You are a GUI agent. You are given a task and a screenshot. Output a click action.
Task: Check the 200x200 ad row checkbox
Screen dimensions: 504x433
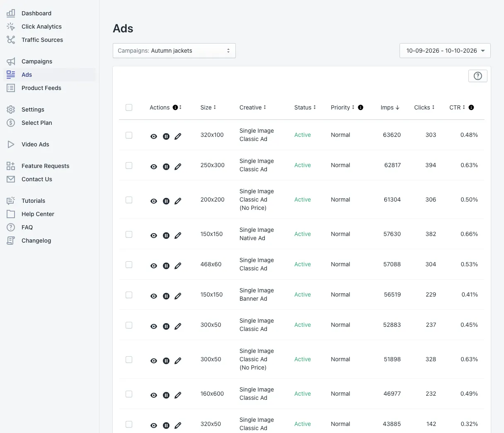pyautogui.click(x=129, y=200)
